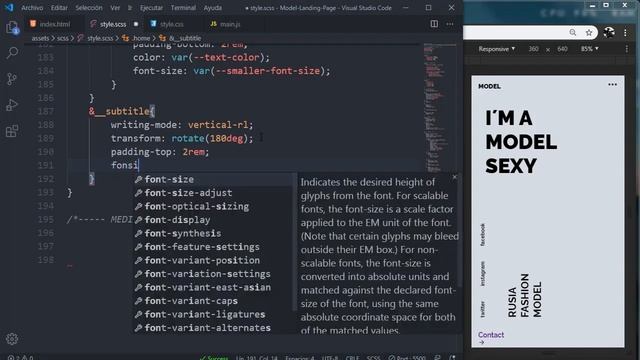Open the Source Control view
Screen dimensions: 640x360
coord(12,79)
